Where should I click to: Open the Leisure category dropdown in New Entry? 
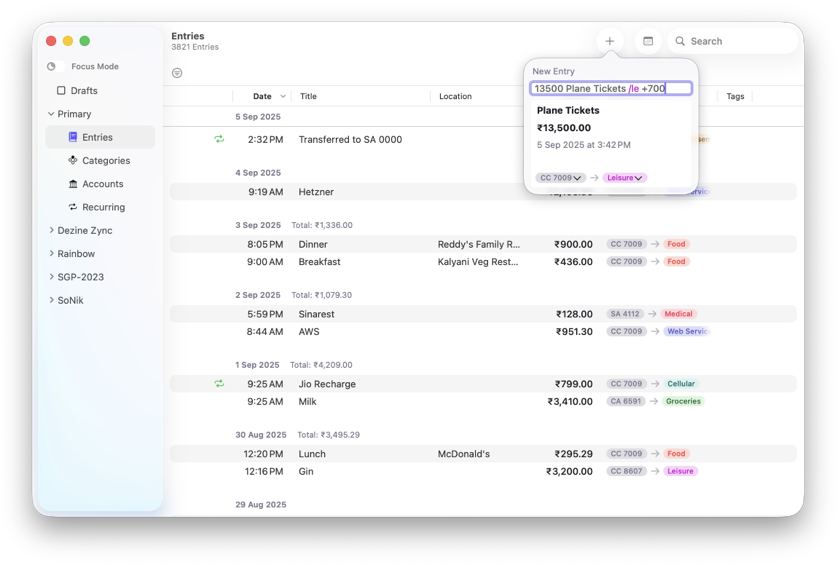tap(625, 178)
